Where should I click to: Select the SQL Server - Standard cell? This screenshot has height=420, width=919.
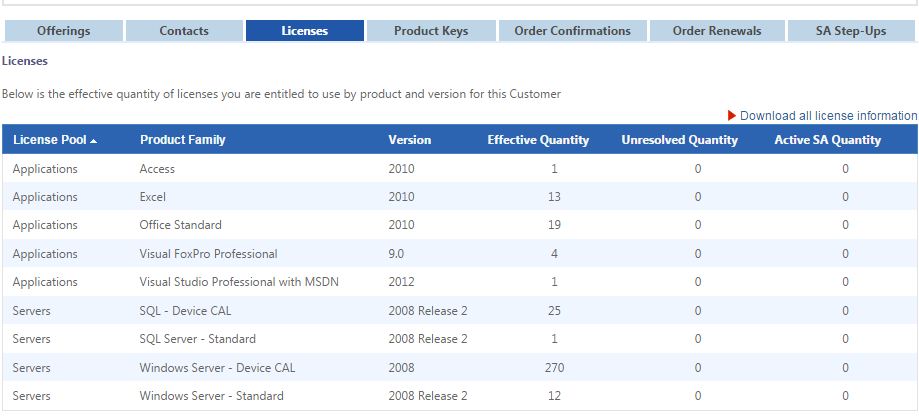[198, 339]
